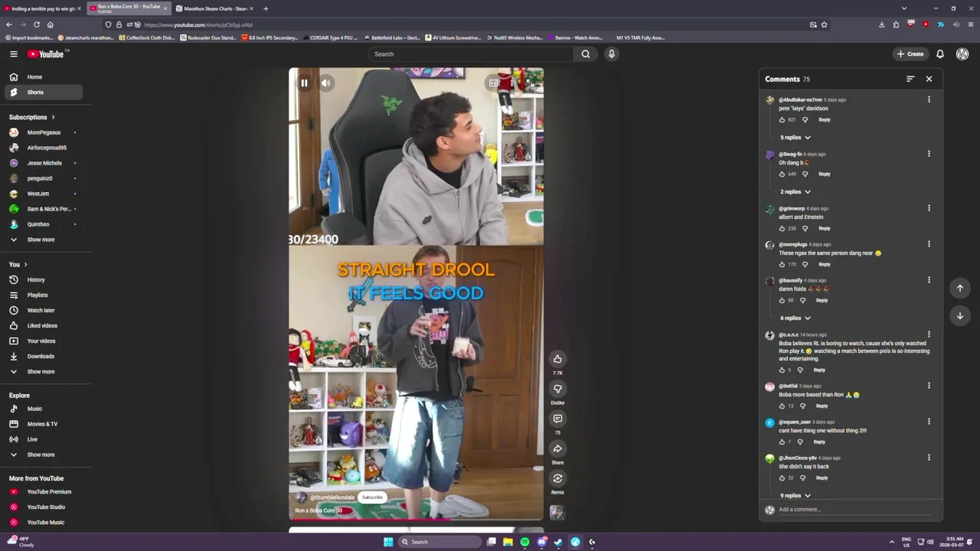Click the Windows Start button

tap(388, 542)
